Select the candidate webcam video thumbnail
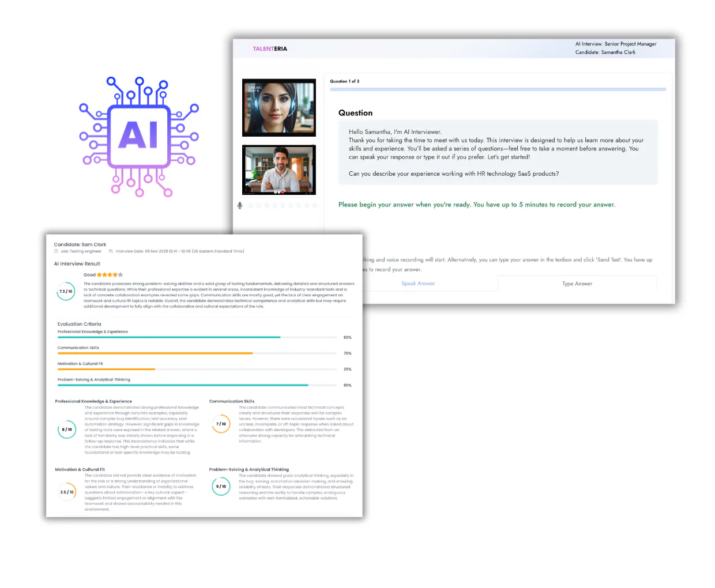Image resolution: width=715 pixels, height=588 pixels. tap(279, 170)
